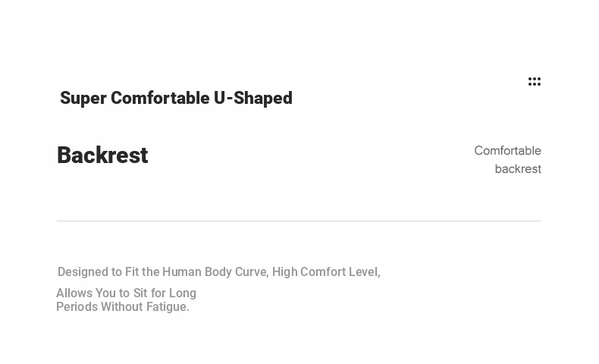Image resolution: width=599 pixels, height=364 pixels.
Task: Click the horizontal divider line
Action: [299, 221]
